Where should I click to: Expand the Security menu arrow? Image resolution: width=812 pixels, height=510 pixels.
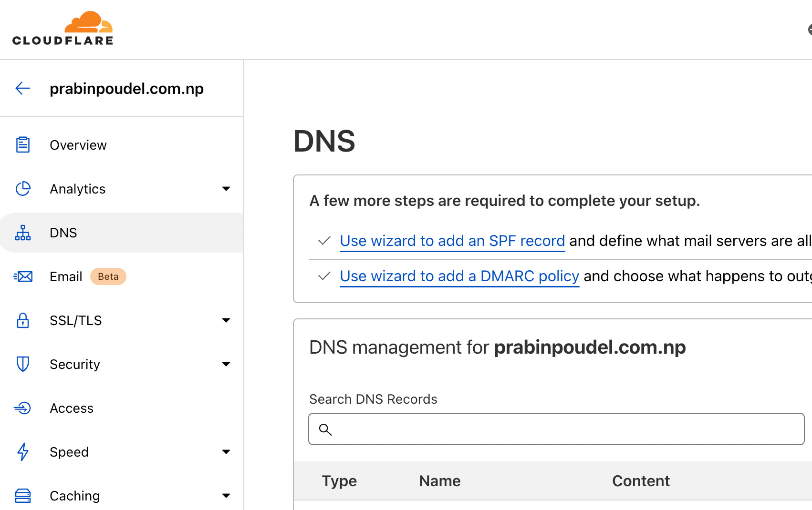coord(226,364)
